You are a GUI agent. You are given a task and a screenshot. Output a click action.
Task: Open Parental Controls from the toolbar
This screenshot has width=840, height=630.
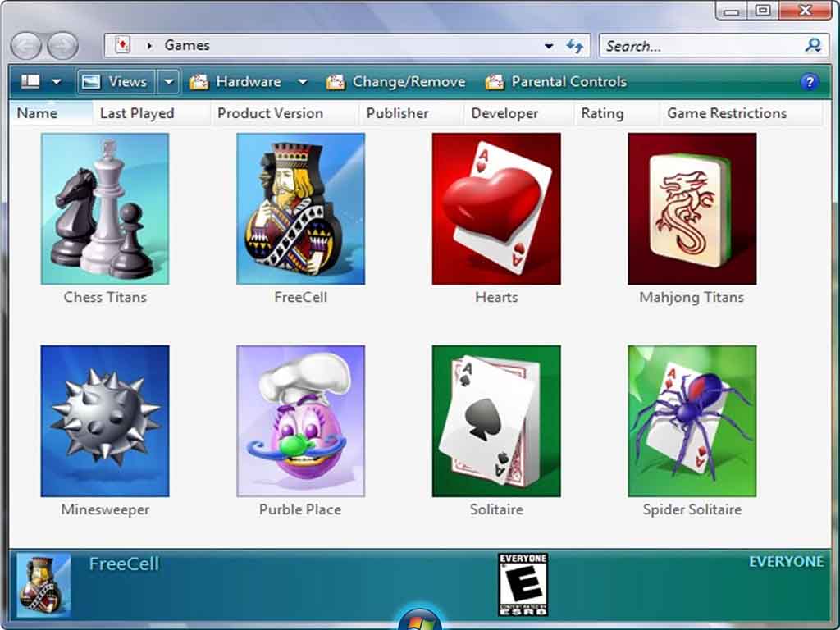[556, 82]
